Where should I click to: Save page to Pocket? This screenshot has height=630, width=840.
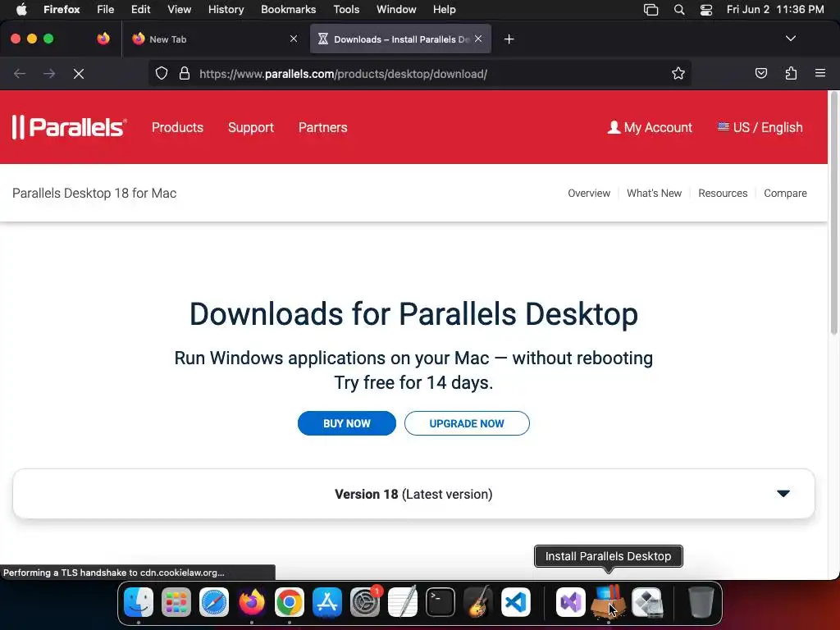pos(760,73)
